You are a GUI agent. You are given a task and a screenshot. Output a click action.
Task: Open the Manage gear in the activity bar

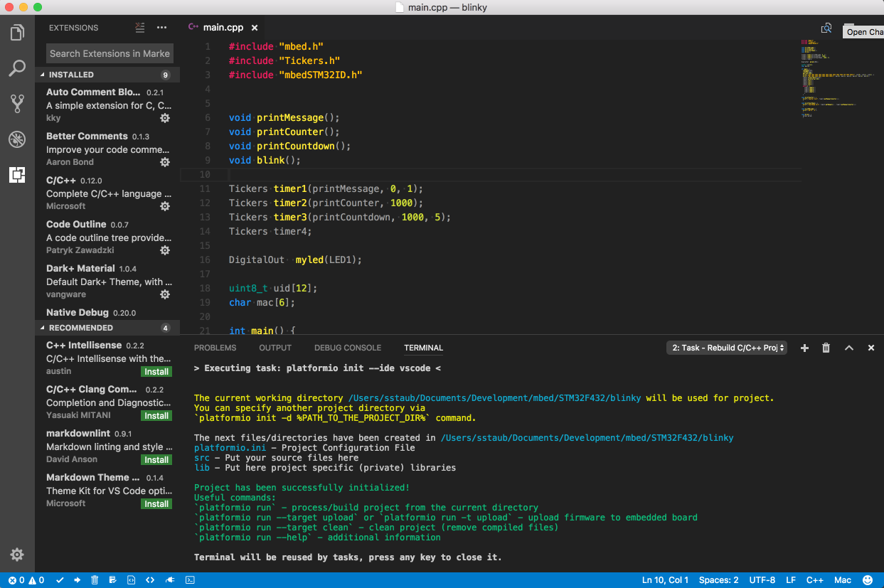pos(17,555)
